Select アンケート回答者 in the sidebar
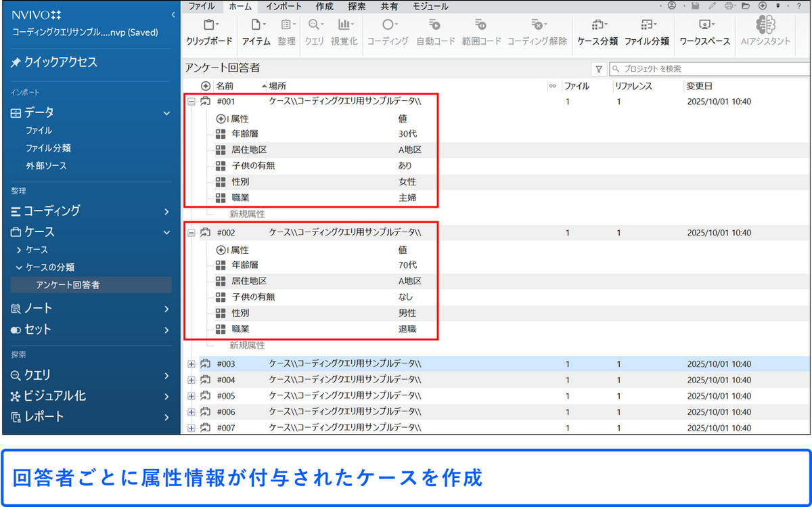The height and width of the screenshot is (507, 812). tap(68, 285)
